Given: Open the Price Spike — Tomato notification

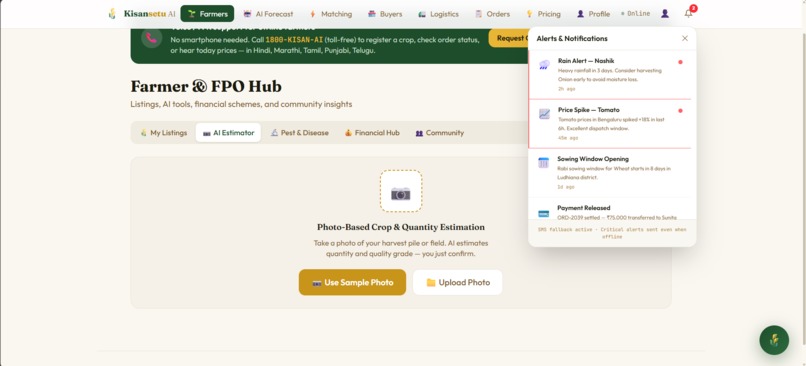Looking at the screenshot, I should (610, 124).
